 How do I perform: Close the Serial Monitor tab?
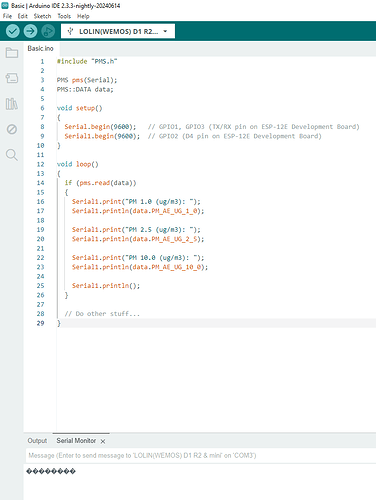tap(103, 441)
